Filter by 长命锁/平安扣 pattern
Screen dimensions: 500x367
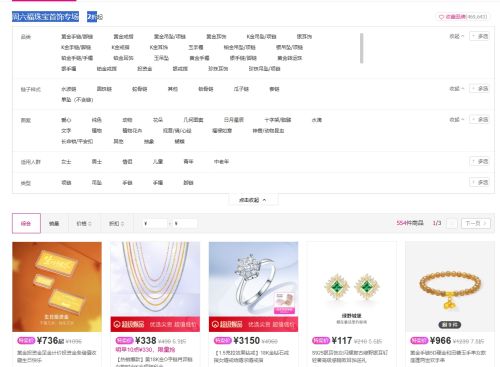(x=77, y=141)
